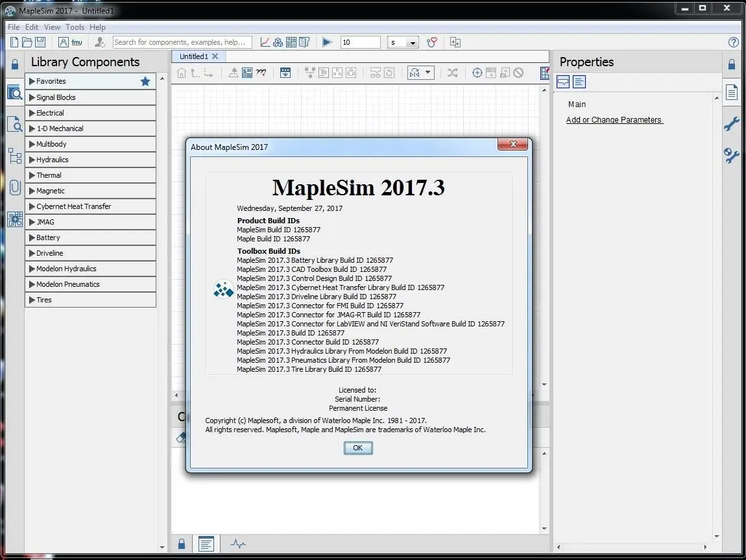This screenshot has width=746, height=560.
Task: Click the boxed down-arrow icon in the model toolbar
Action: click(285, 73)
